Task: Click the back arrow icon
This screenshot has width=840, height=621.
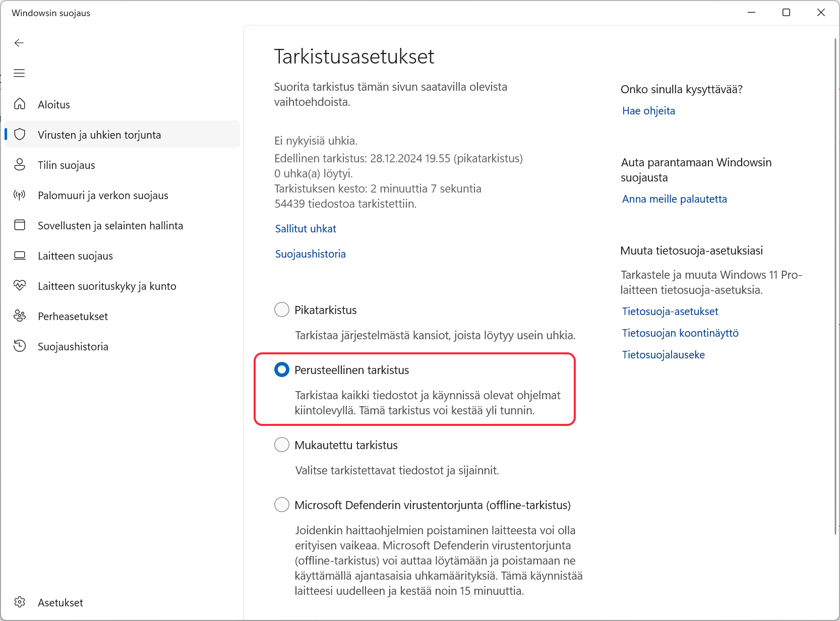Action: pos(19,43)
